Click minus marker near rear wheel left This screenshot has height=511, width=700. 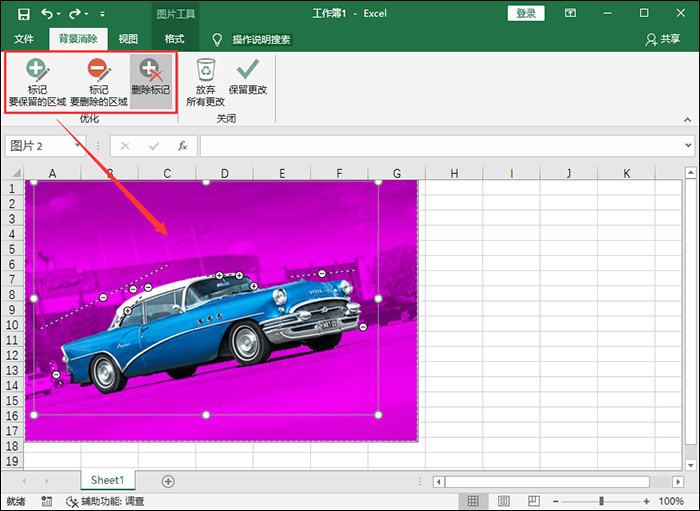pyautogui.click(x=56, y=375)
